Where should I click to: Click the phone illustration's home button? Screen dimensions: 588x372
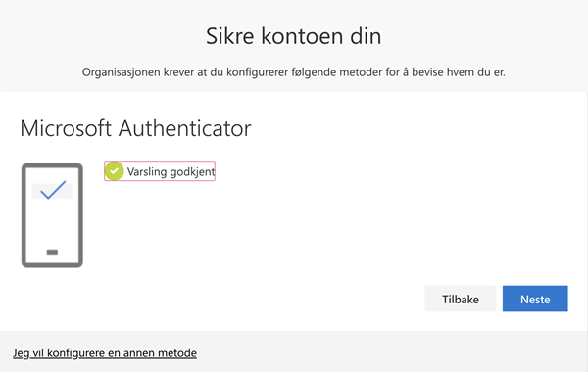tap(52, 252)
